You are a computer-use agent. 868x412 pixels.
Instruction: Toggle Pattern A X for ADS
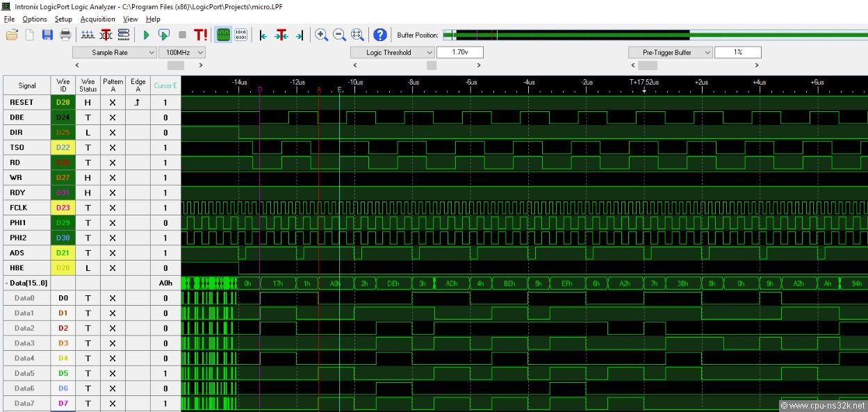pyautogui.click(x=113, y=253)
